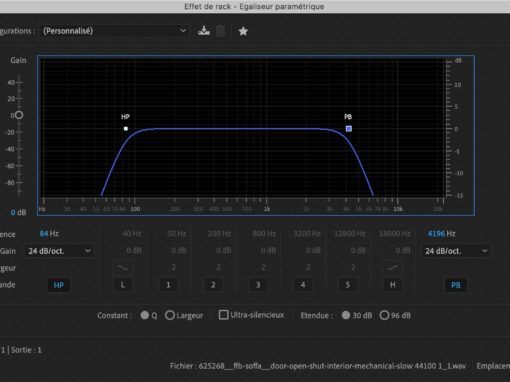Click the Q value 2 under 50 Hz band
Screen dimensions: 510x382
(174, 267)
